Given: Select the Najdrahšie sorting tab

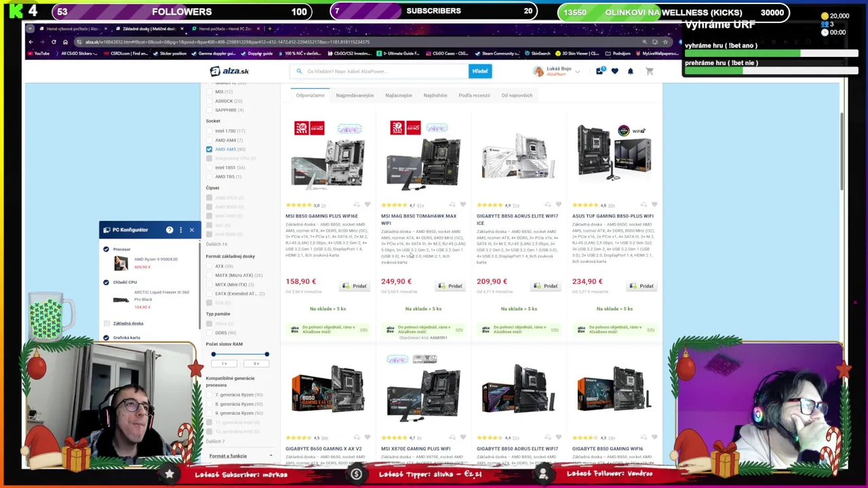Looking at the screenshot, I should coord(435,96).
